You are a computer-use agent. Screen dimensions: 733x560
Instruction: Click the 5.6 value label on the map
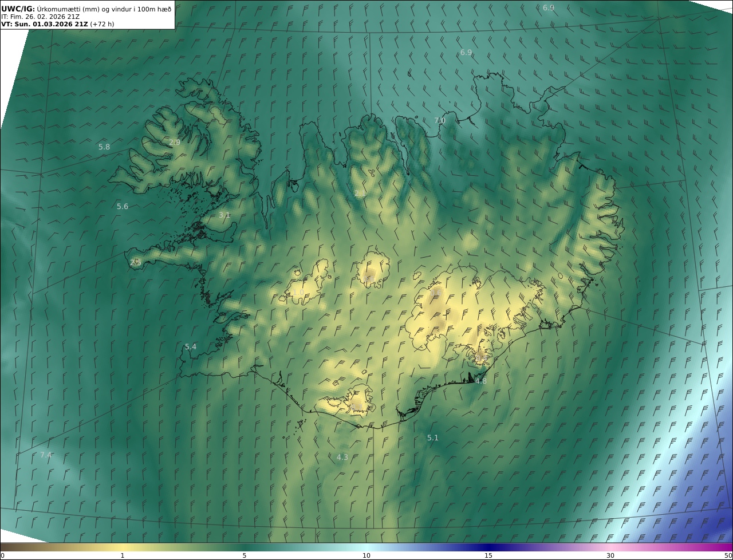123,206
